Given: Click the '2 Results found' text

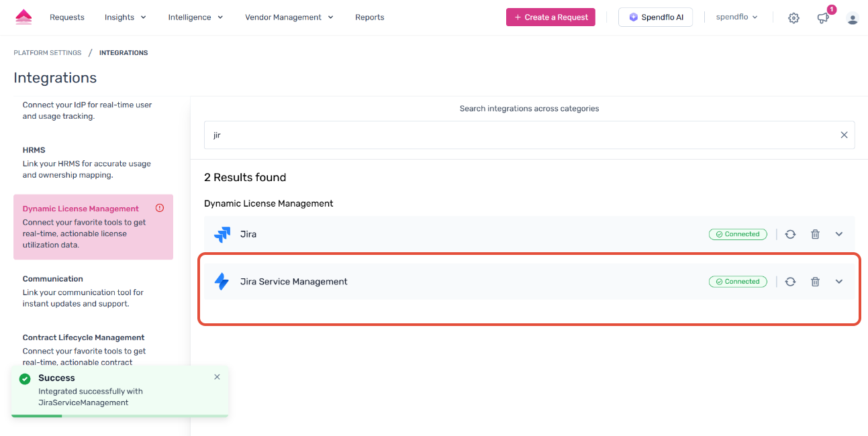Looking at the screenshot, I should (x=245, y=177).
